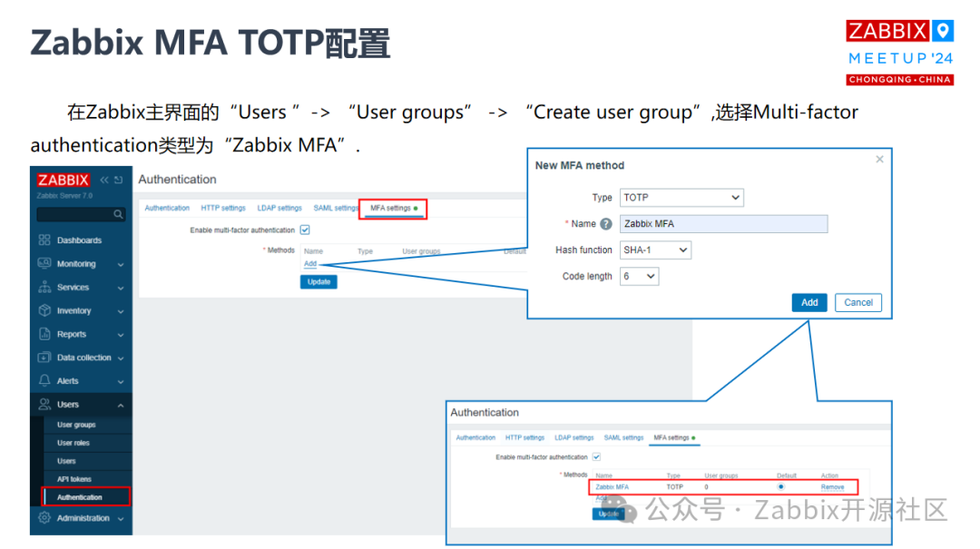The height and width of the screenshot is (549, 980).
Task: Open the HTTP settings tab in the lower panel
Action: pyautogui.click(x=524, y=437)
